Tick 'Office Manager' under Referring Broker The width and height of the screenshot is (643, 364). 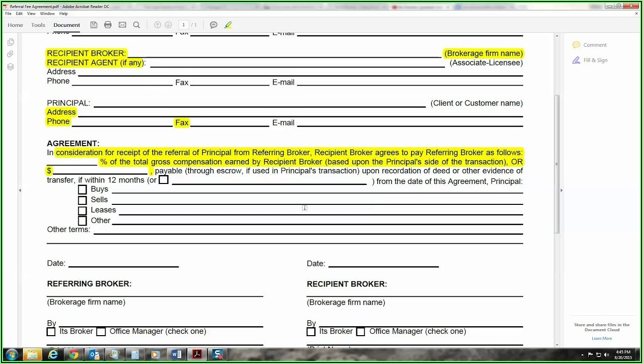point(101,332)
